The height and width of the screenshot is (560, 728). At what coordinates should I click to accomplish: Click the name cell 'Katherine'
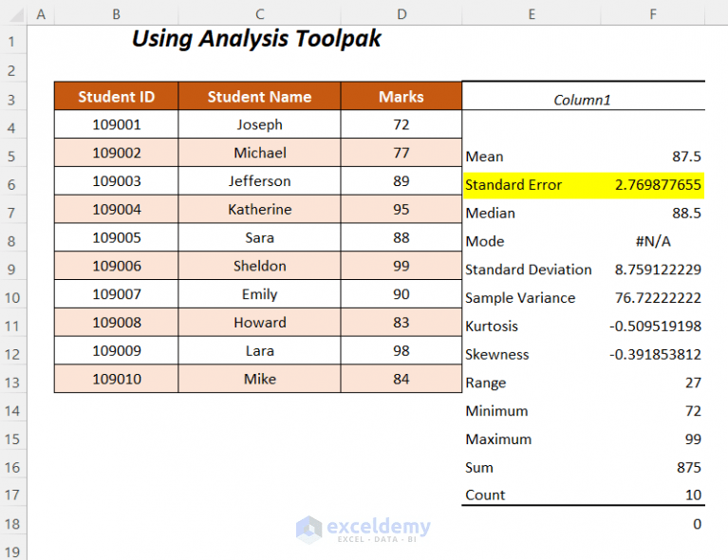click(x=259, y=210)
